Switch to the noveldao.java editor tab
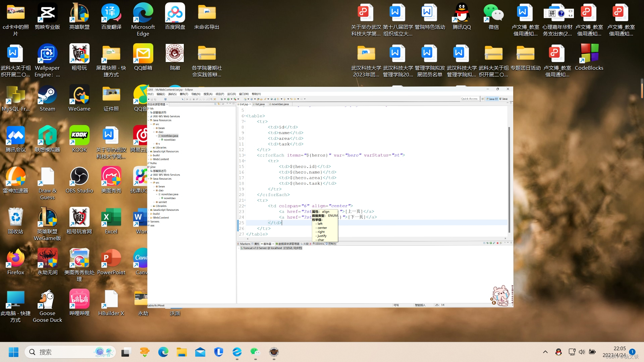This screenshot has width=644, height=362. coord(280,104)
